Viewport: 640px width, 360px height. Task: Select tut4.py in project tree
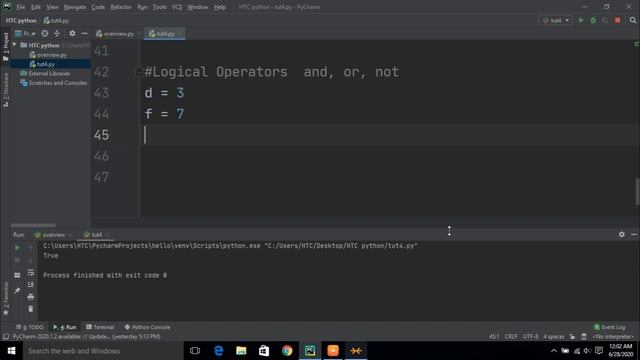coord(42,64)
